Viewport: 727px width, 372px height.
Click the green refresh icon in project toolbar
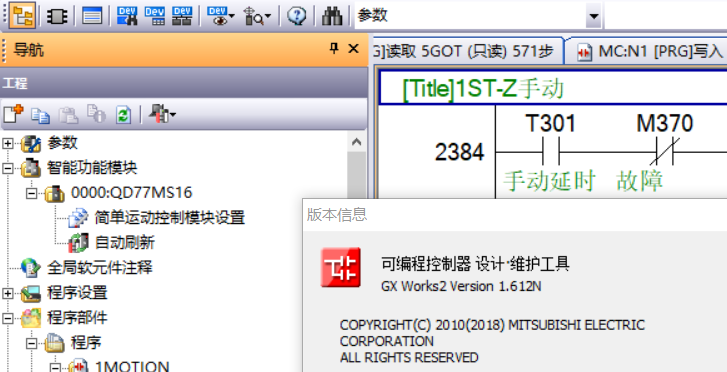tap(123, 115)
